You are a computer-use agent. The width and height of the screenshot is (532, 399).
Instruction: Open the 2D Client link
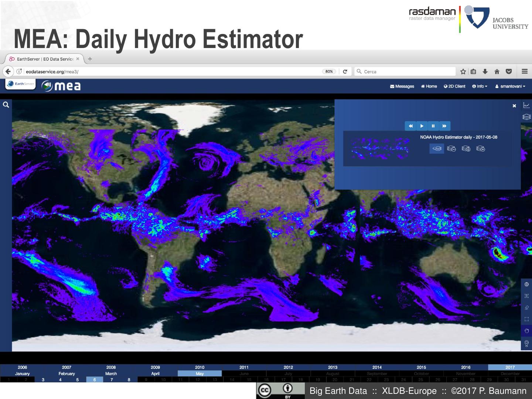click(454, 86)
